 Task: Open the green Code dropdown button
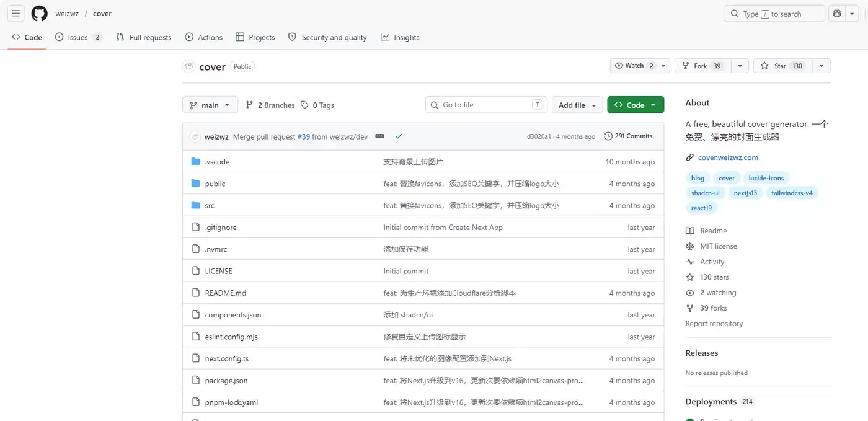tap(635, 105)
